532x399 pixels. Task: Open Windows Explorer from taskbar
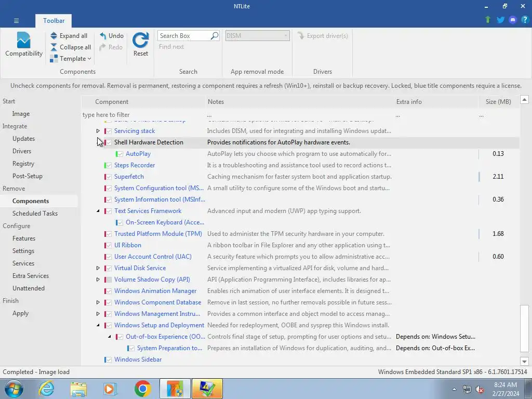pyautogui.click(x=78, y=389)
